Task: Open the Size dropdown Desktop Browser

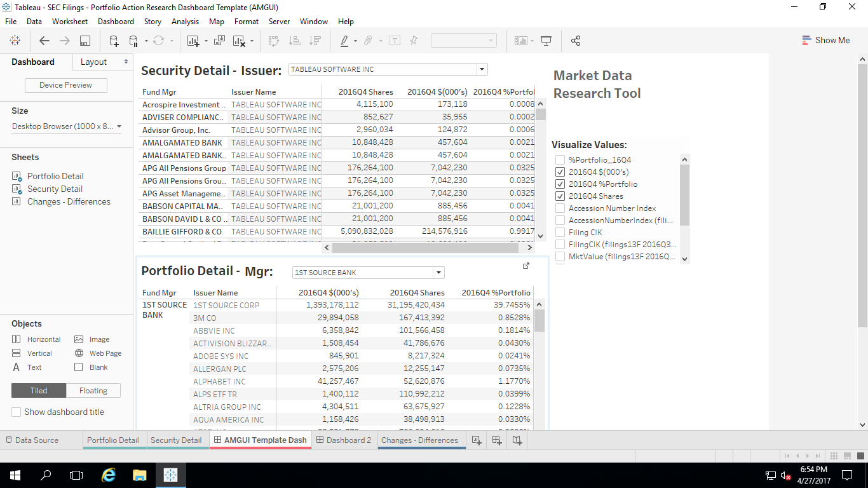Action: (118, 126)
